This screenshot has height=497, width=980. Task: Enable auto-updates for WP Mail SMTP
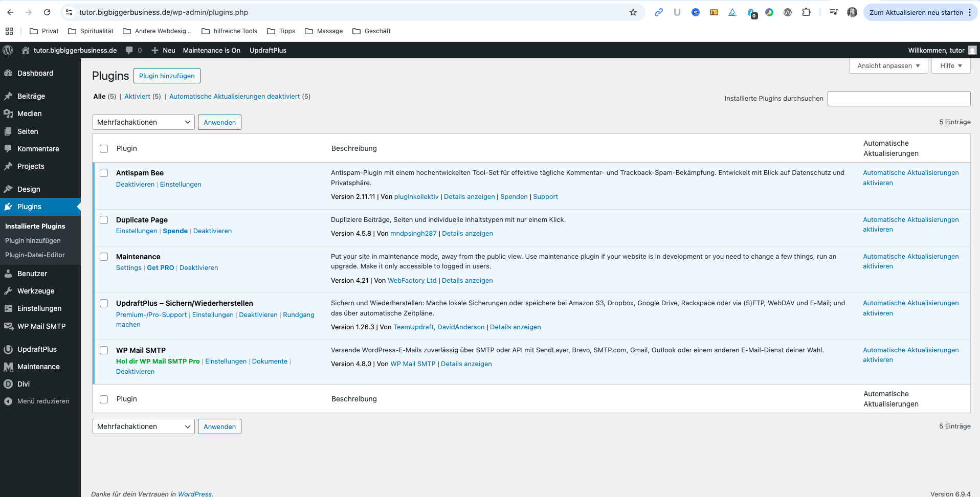911,355
